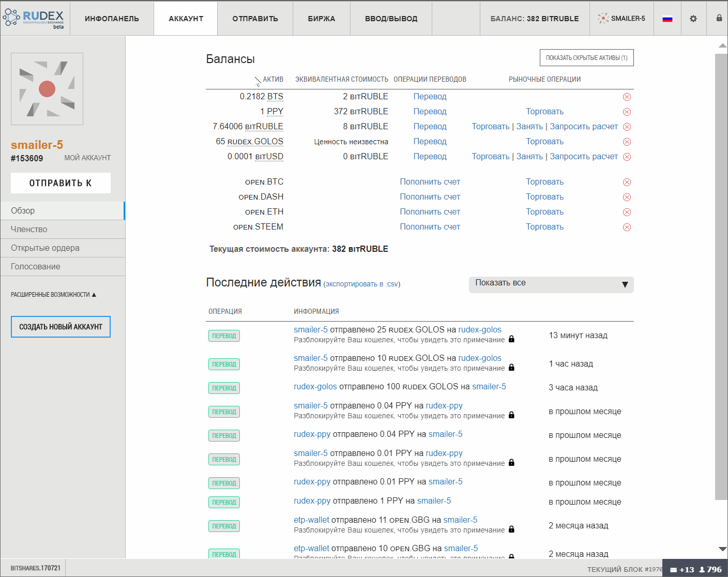Open the messages envelope +13 indicator
The image size is (728, 577).
point(682,570)
